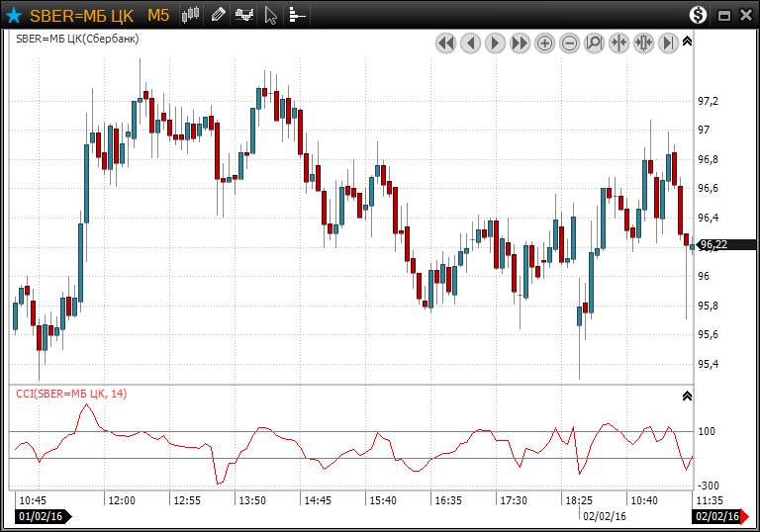Zoom in with the plus button
This screenshot has width=760, height=532.
pos(544,43)
